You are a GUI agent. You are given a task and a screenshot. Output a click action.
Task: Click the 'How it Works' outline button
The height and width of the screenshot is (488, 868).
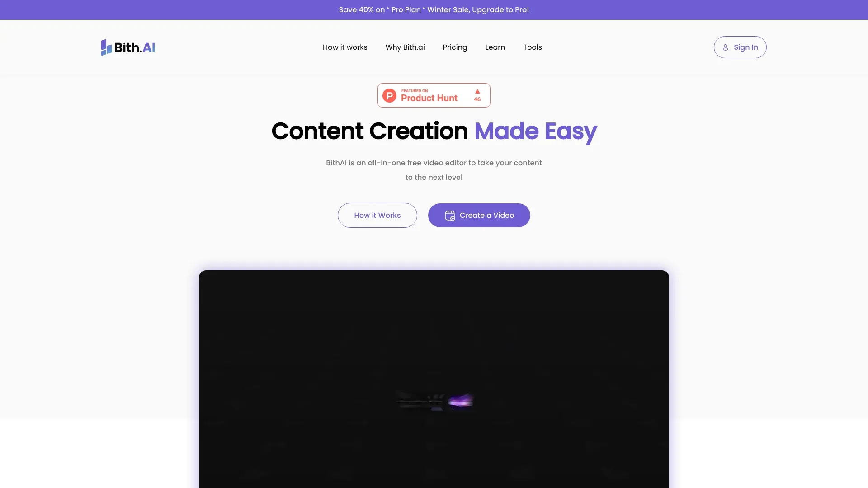[x=377, y=215]
